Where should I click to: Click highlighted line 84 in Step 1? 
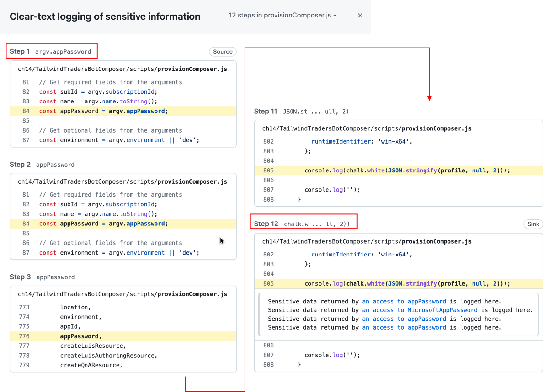[x=123, y=111]
